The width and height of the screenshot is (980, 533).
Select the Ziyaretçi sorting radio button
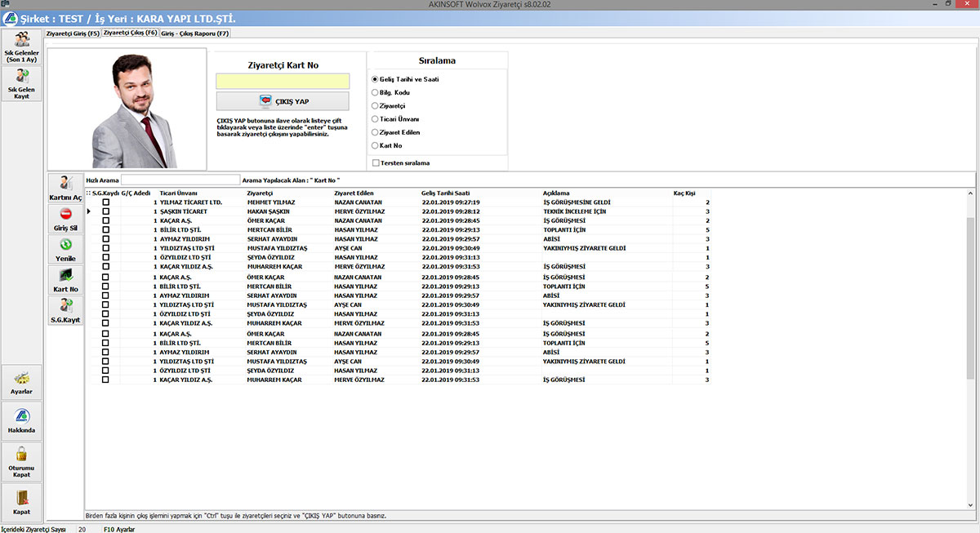[376, 106]
